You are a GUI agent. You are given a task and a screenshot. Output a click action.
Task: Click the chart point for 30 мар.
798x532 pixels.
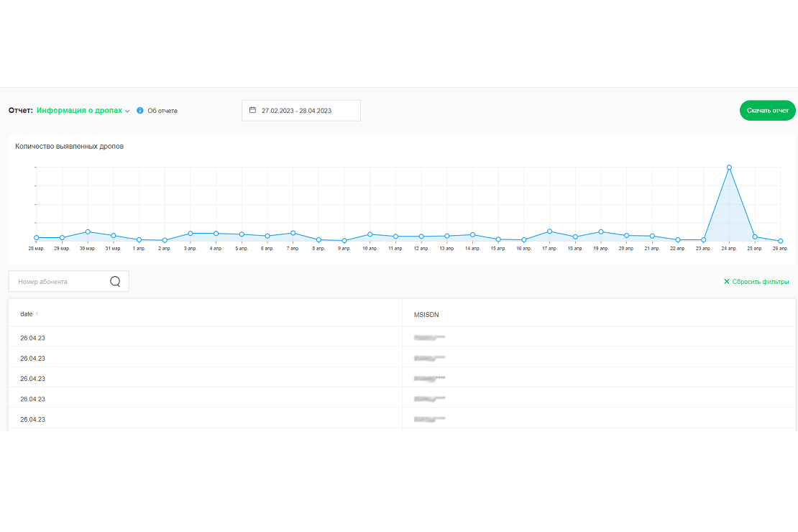coord(88,231)
